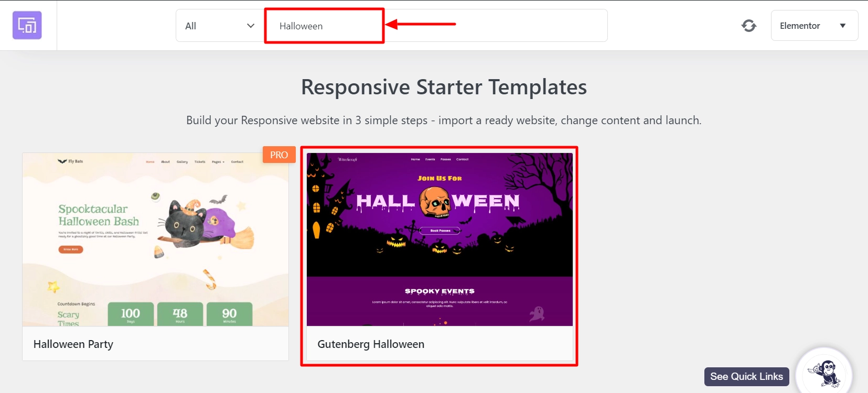Viewport: 868px width, 393px height.
Task: Open the Elementor page builder dropdown
Action: click(x=814, y=26)
